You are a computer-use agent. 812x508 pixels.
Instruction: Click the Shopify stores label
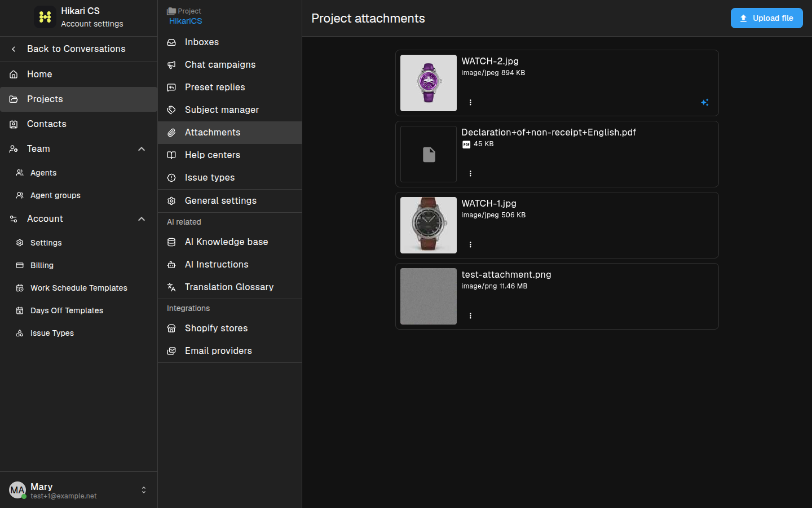pyautogui.click(x=216, y=329)
